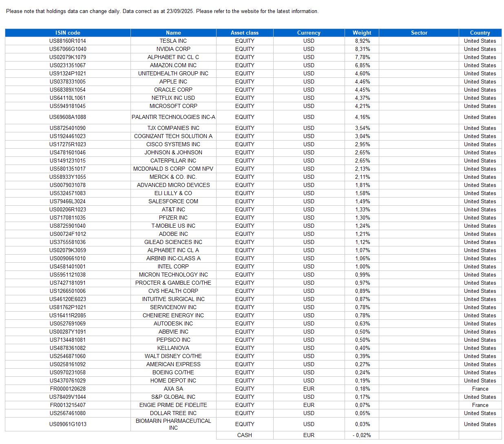The image size is (504, 444).
Task: Click the empty Sector column header
Action: coord(419,33)
